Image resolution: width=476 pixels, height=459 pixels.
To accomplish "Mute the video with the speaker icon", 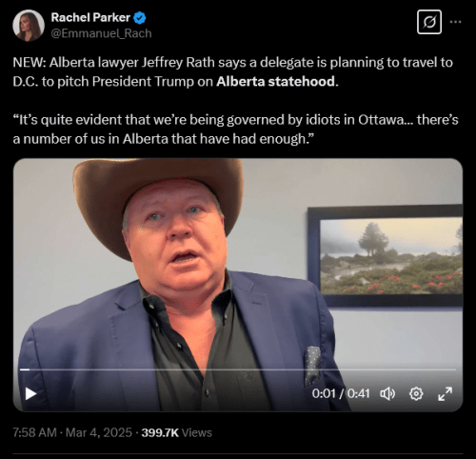I will click(387, 394).
